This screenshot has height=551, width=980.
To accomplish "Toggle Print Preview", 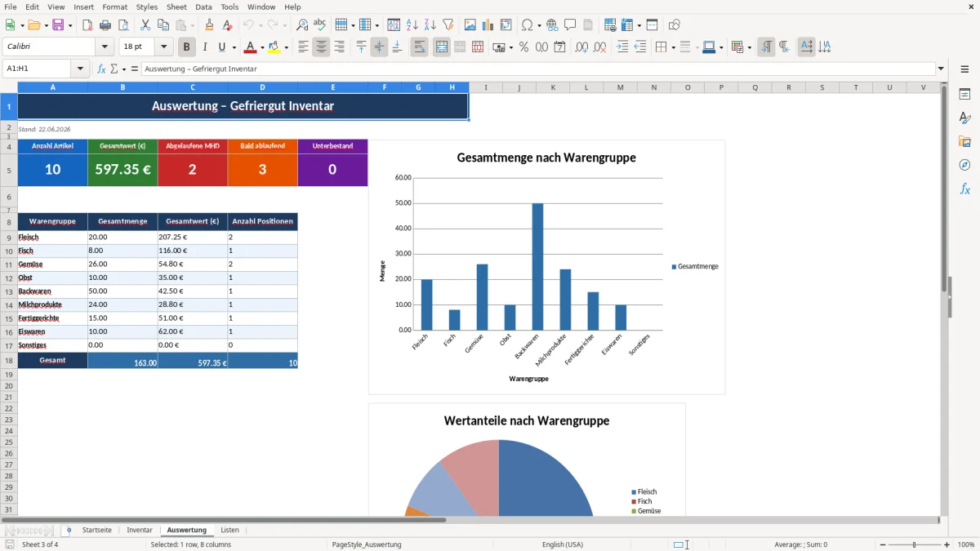I will [123, 25].
